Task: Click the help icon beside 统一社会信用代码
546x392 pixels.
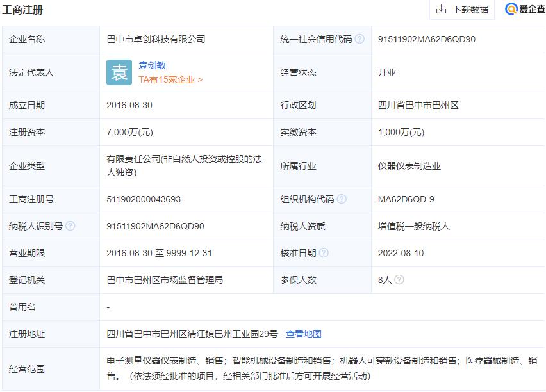Action: [360, 39]
